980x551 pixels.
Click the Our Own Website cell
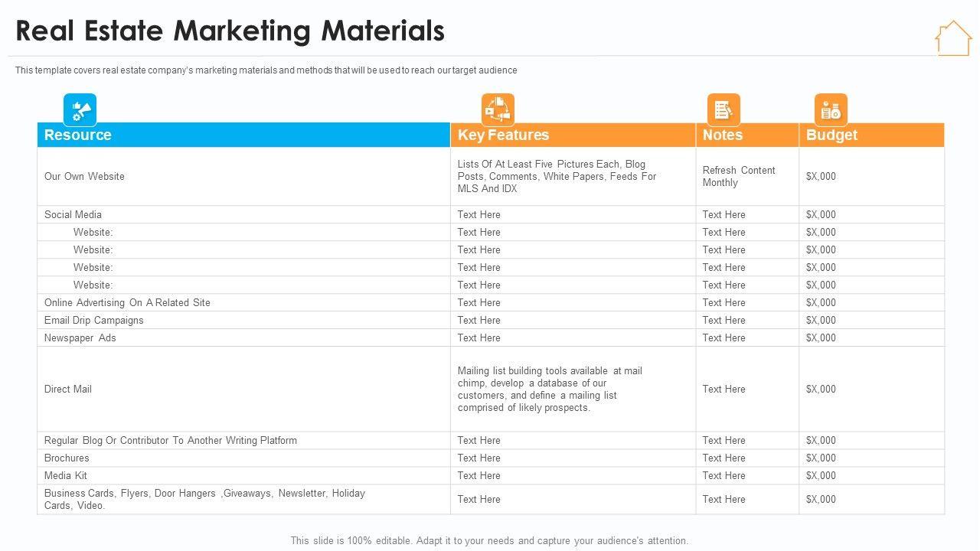tap(84, 176)
